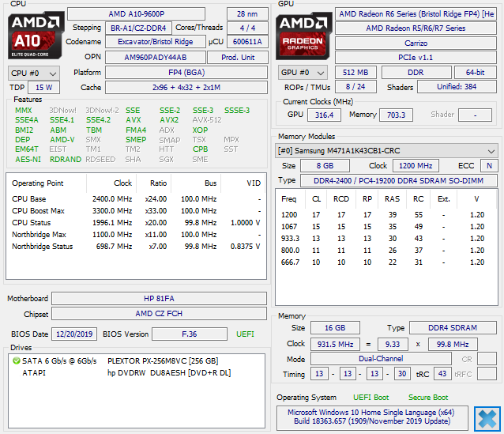Click the GPU clock 316.4 value
The image size is (504, 434).
tap(324, 115)
